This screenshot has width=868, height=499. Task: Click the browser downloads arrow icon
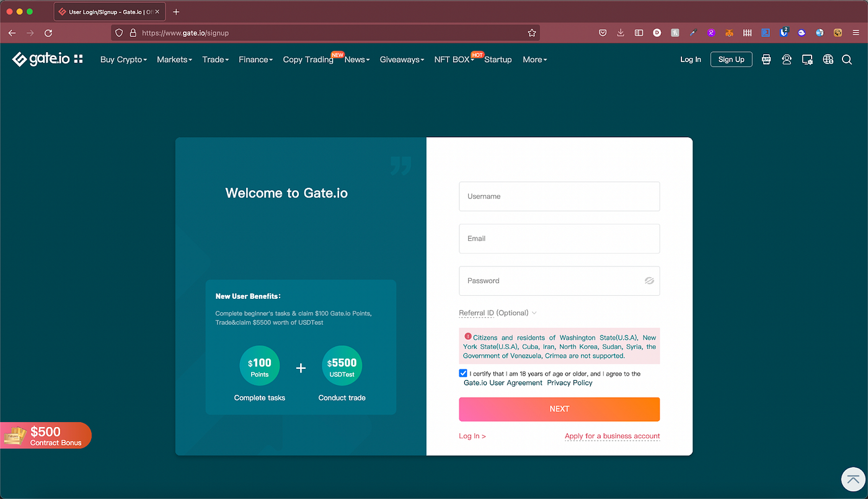click(x=621, y=33)
